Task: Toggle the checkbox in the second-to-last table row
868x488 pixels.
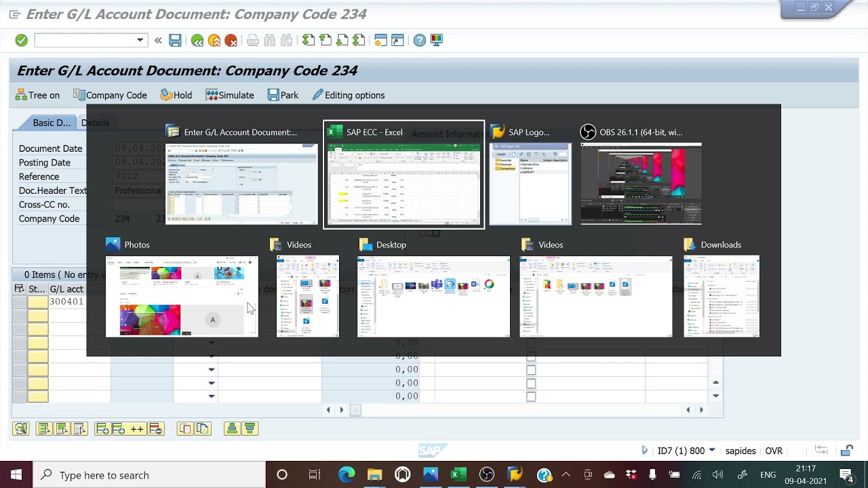Action: (x=531, y=384)
